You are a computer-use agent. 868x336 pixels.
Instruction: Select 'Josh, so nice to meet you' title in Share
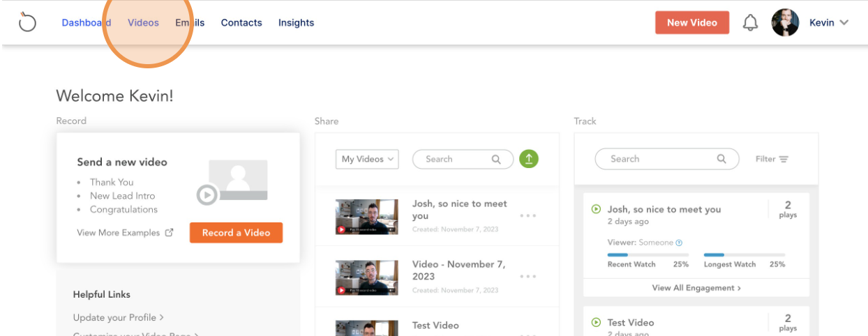click(x=460, y=210)
